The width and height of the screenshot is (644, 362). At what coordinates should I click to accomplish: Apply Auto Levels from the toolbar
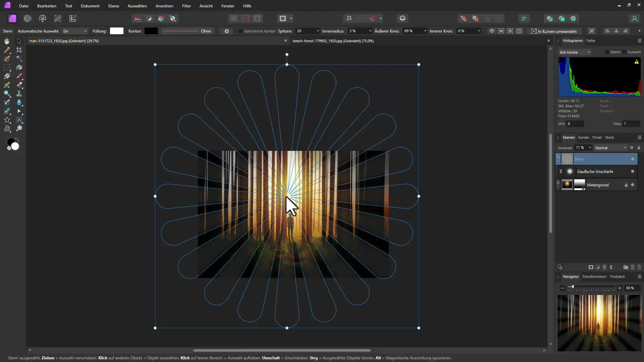[x=138, y=18]
